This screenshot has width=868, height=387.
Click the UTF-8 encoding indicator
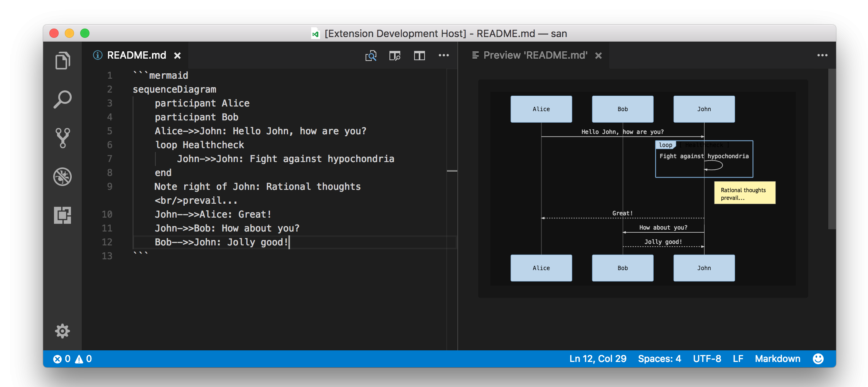tap(707, 359)
